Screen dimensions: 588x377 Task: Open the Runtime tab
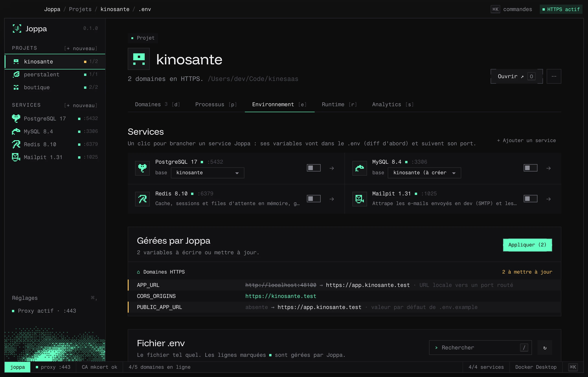point(339,105)
